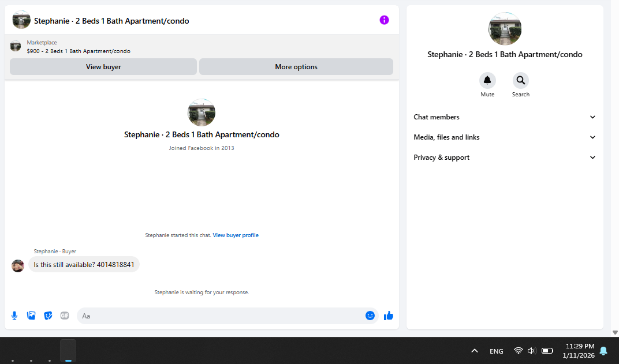Open the sticker picker icon

click(x=48, y=316)
